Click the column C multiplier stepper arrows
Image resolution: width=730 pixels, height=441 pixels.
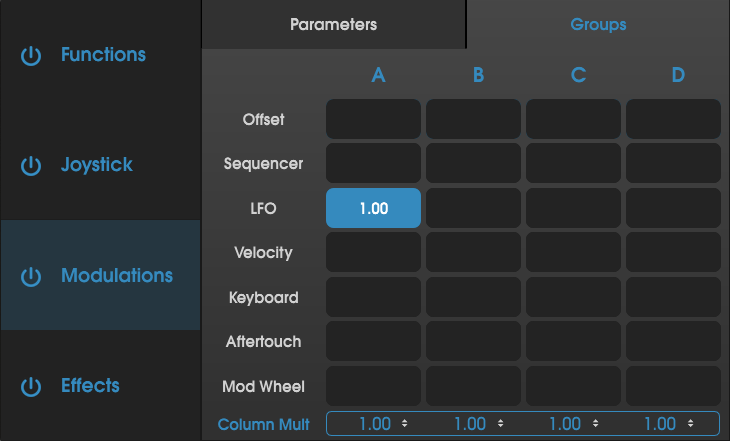coord(595,424)
